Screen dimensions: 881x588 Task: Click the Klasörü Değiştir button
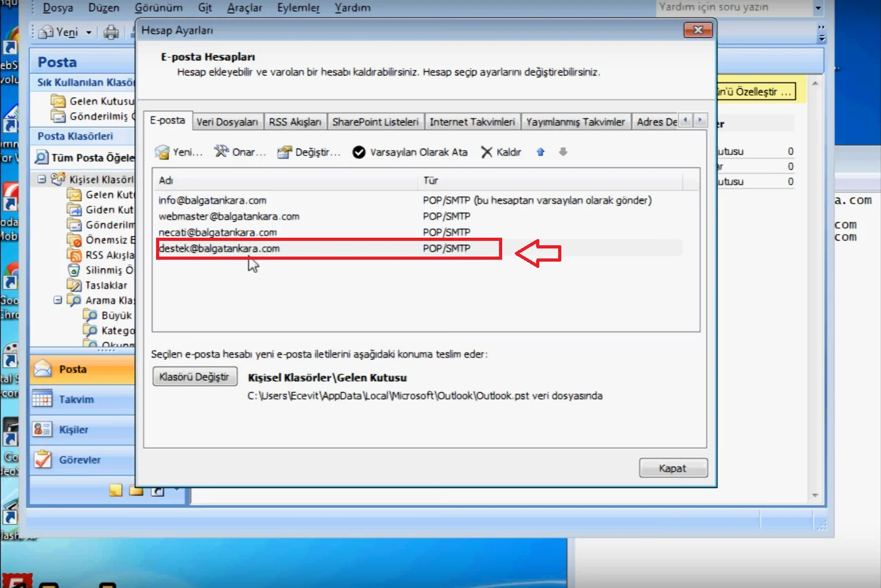click(194, 377)
